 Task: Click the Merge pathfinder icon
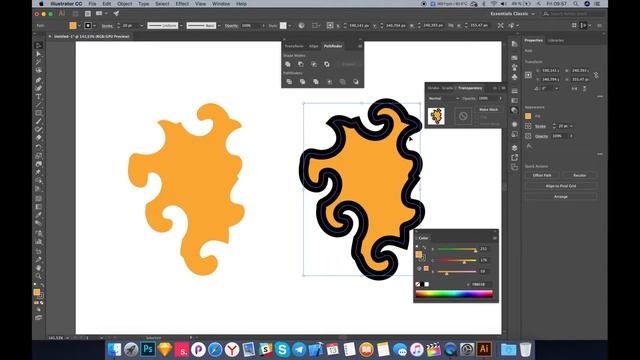click(x=316, y=82)
